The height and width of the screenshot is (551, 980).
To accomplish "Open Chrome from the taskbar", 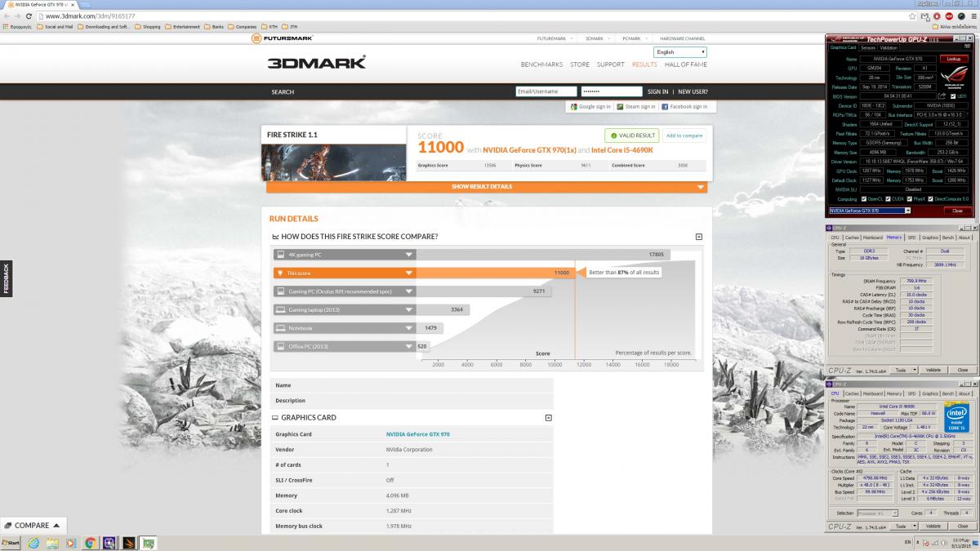I will click(x=90, y=543).
